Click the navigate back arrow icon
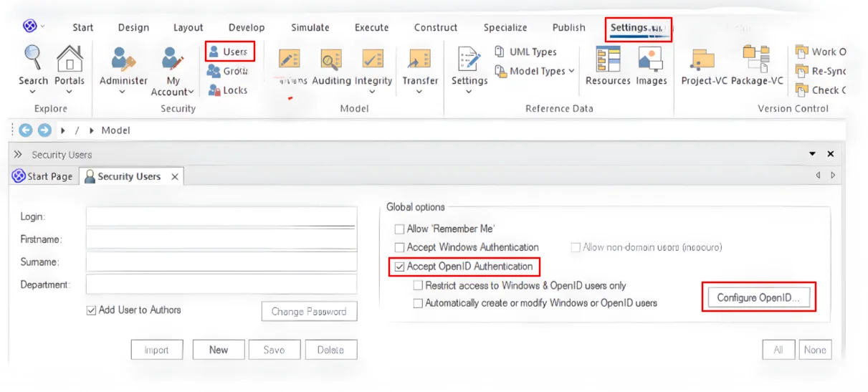The width and height of the screenshot is (868, 392). point(27,130)
